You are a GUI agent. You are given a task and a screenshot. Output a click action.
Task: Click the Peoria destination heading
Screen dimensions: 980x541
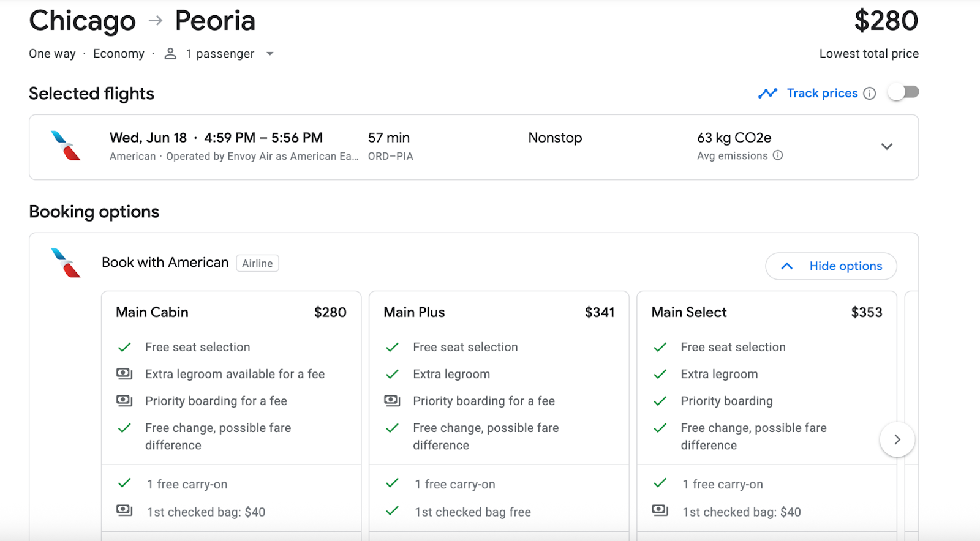point(215,20)
